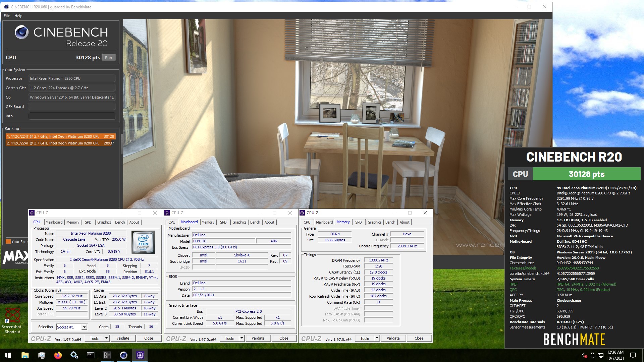
Task: Switch to SPD tab in CPU-Z processor window
Action: [88, 222]
